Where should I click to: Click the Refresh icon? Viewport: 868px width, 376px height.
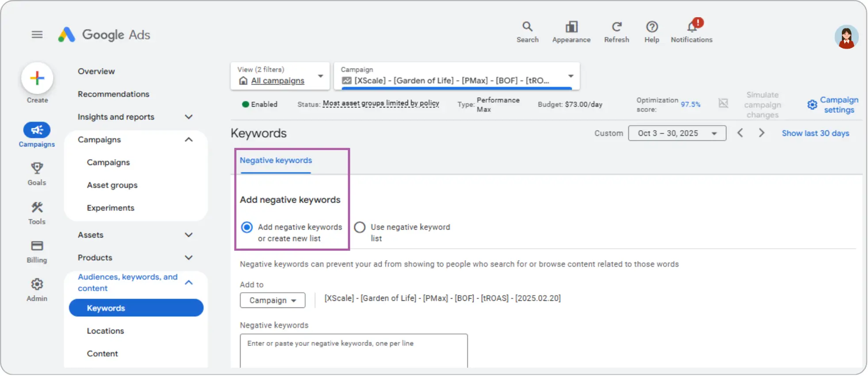pos(616,27)
